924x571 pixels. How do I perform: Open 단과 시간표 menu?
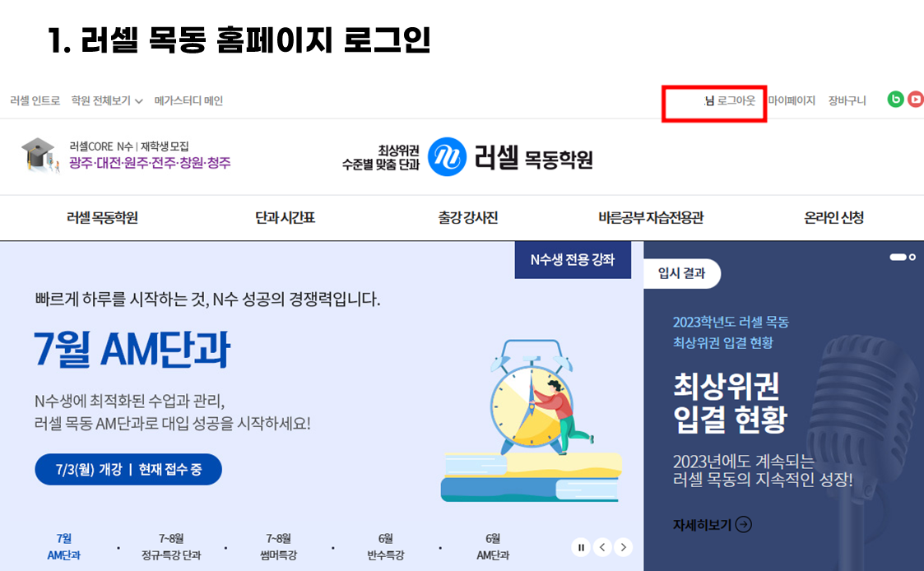[x=286, y=217]
